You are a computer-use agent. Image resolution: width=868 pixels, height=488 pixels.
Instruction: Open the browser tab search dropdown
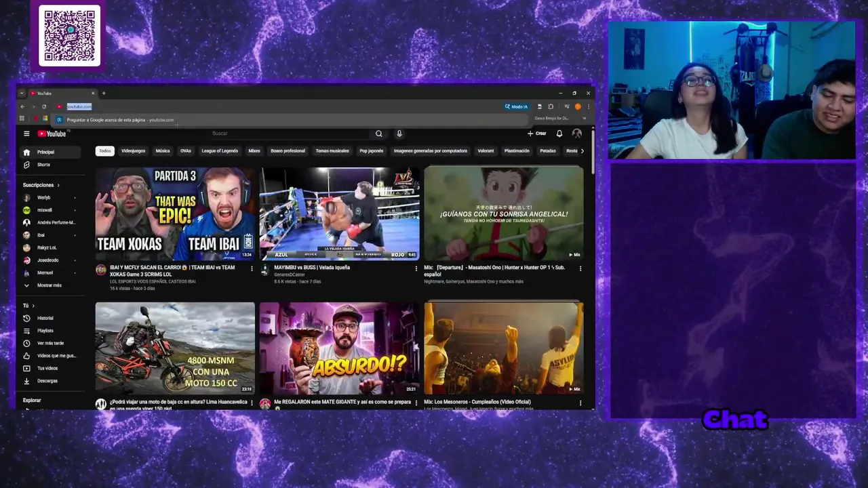[x=22, y=93]
